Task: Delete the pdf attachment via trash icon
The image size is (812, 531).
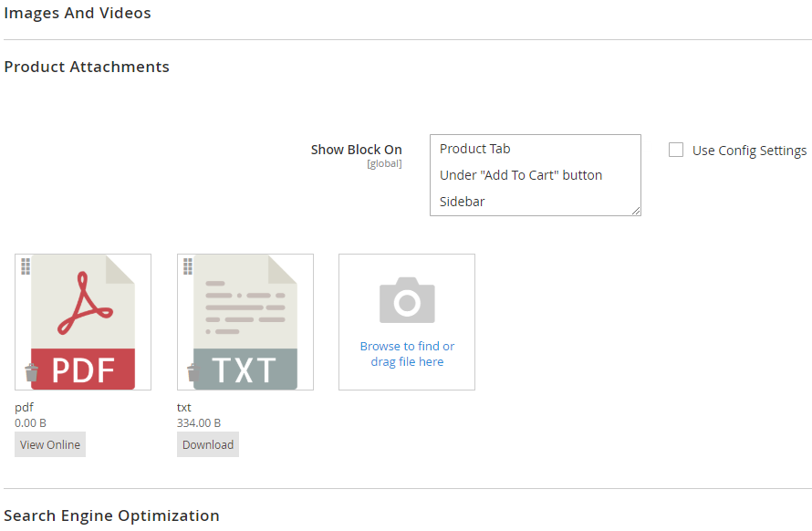Action: [32, 372]
